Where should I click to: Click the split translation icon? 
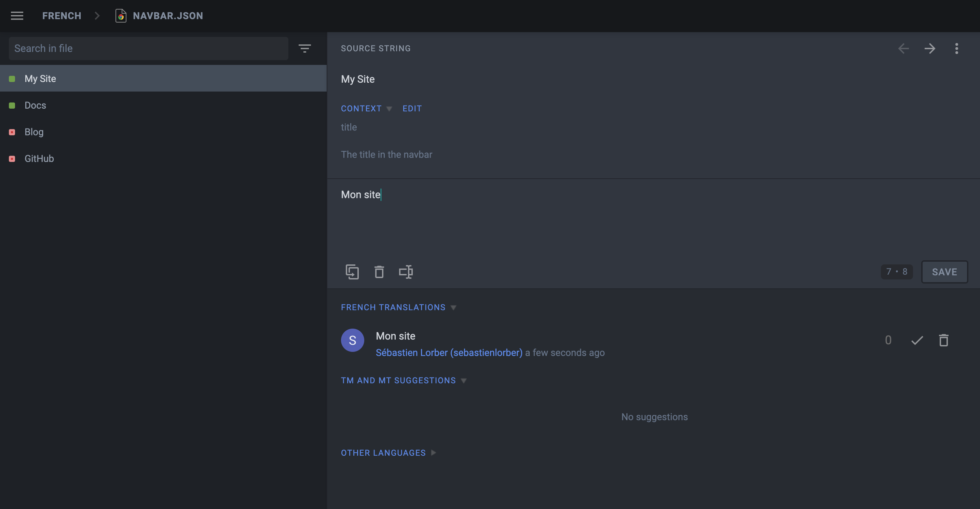406,271
